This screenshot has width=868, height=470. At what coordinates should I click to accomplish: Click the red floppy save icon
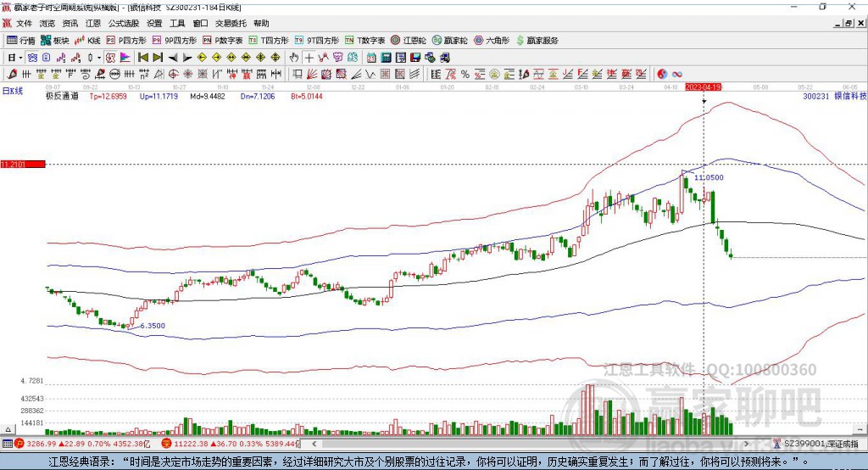click(x=415, y=58)
